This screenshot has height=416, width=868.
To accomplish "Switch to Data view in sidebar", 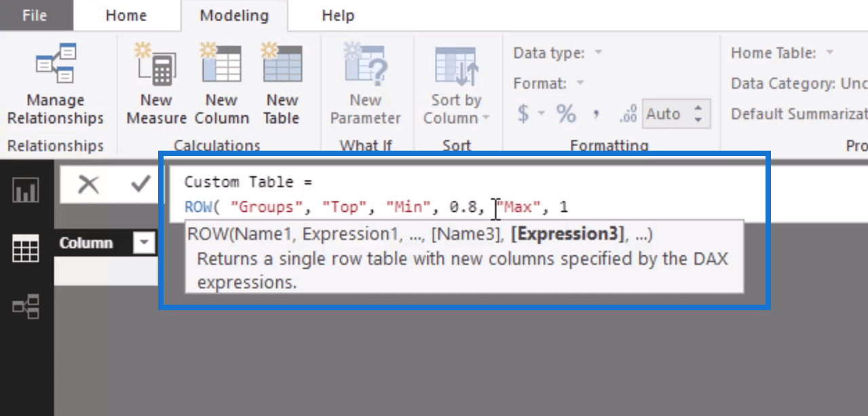I will [26, 249].
